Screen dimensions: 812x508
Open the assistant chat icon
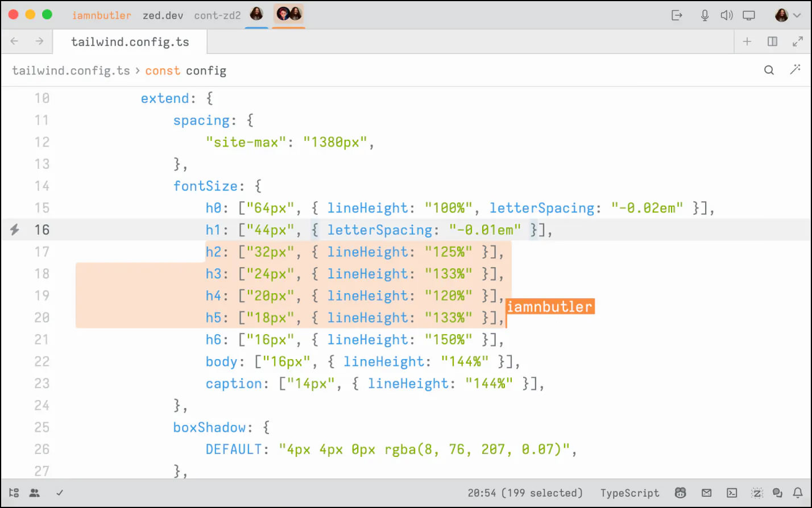pos(777,493)
